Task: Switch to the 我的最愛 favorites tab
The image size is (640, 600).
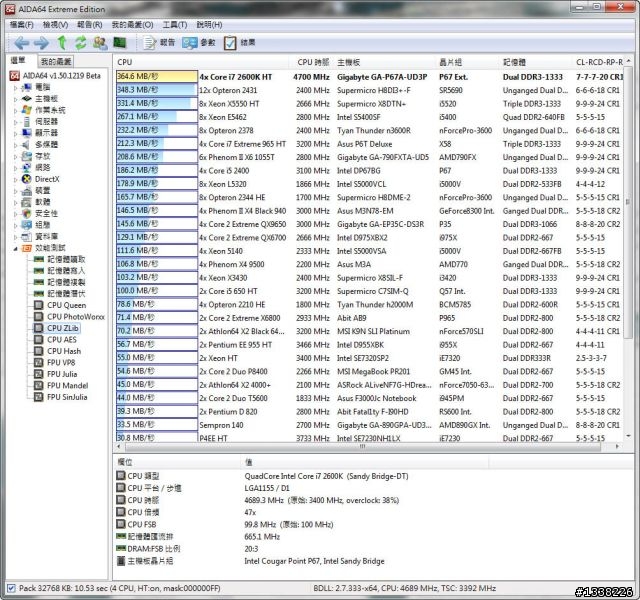Action: click(x=56, y=62)
